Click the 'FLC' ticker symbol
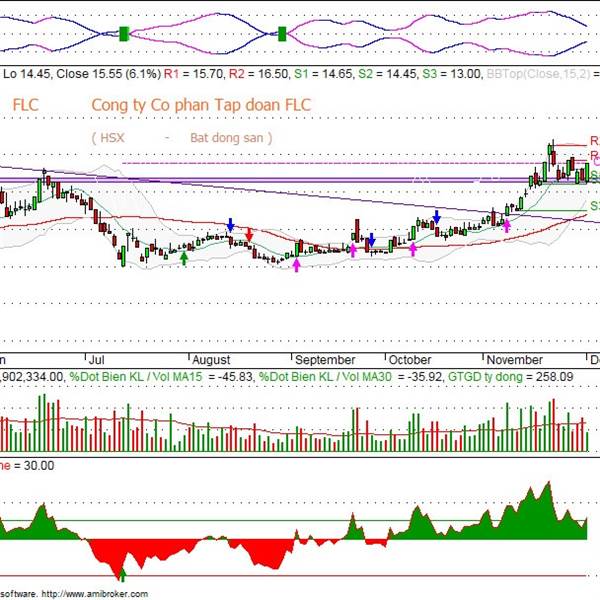 coord(26,105)
